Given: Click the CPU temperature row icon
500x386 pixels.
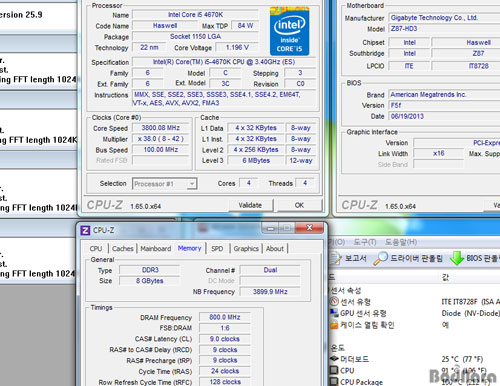Looking at the screenshot, I should 334,370.
